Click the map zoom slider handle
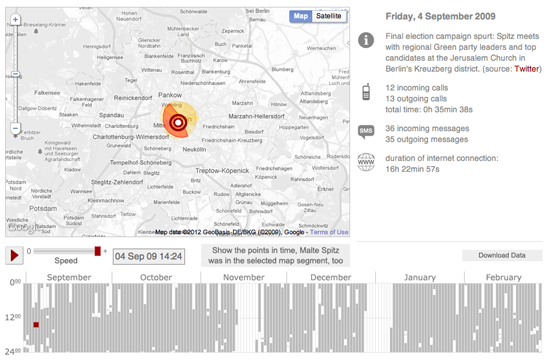Image resolution: width=550 pixels, height=362 pixels. tap(15, 74)
